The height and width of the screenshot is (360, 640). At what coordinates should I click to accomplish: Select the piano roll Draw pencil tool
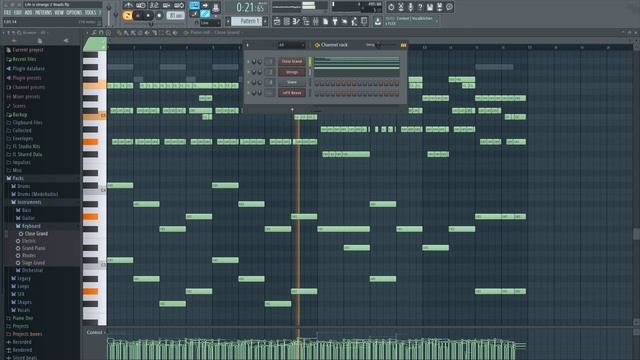(x=120, y=33)
